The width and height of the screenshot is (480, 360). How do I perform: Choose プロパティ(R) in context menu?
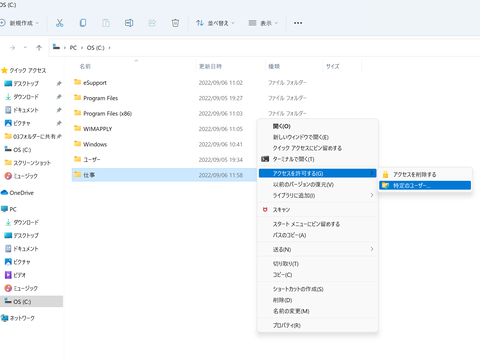click(x=318, y=325)
